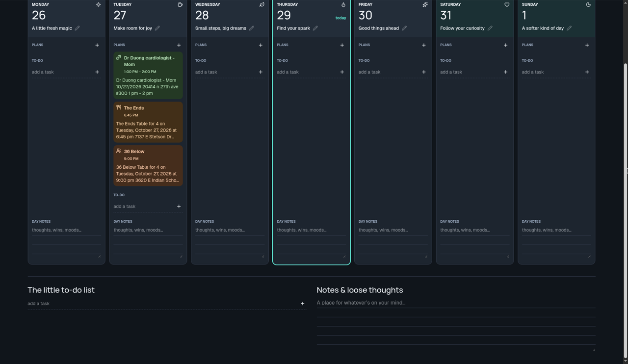Edit the "Follow your curiosity" tagline

[x=490, y=28]
